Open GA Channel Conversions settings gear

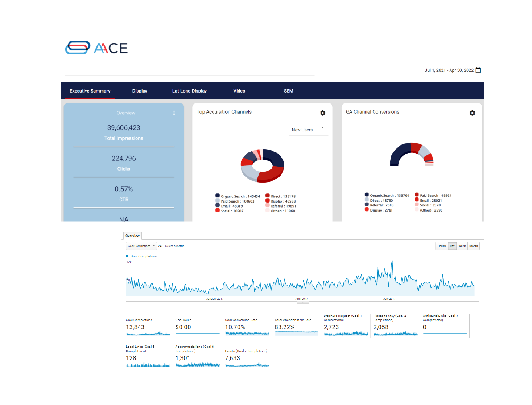coord(472,113)
